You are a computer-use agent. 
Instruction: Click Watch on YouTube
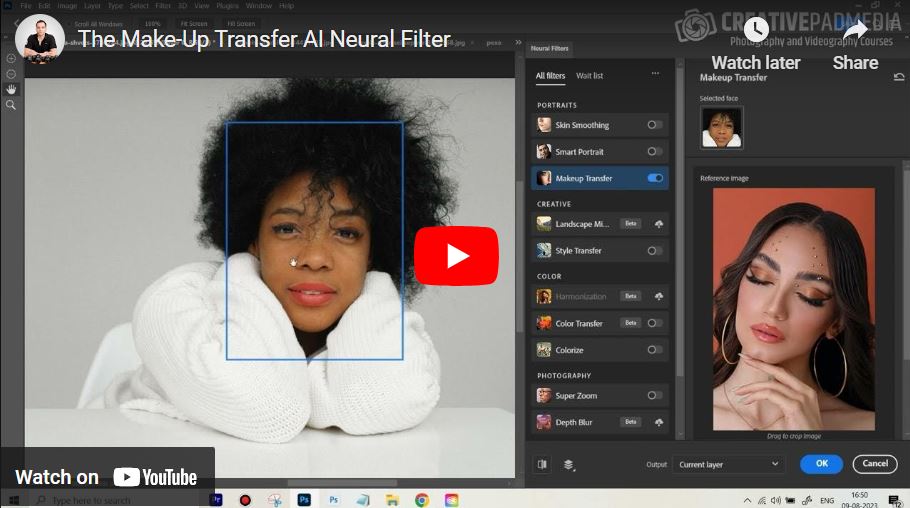click(106, 477)
